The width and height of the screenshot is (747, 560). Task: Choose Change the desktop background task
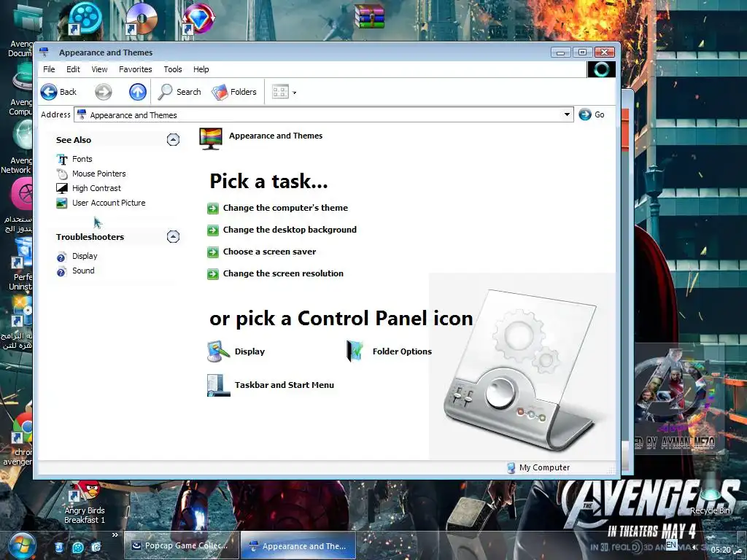(290, 230)
